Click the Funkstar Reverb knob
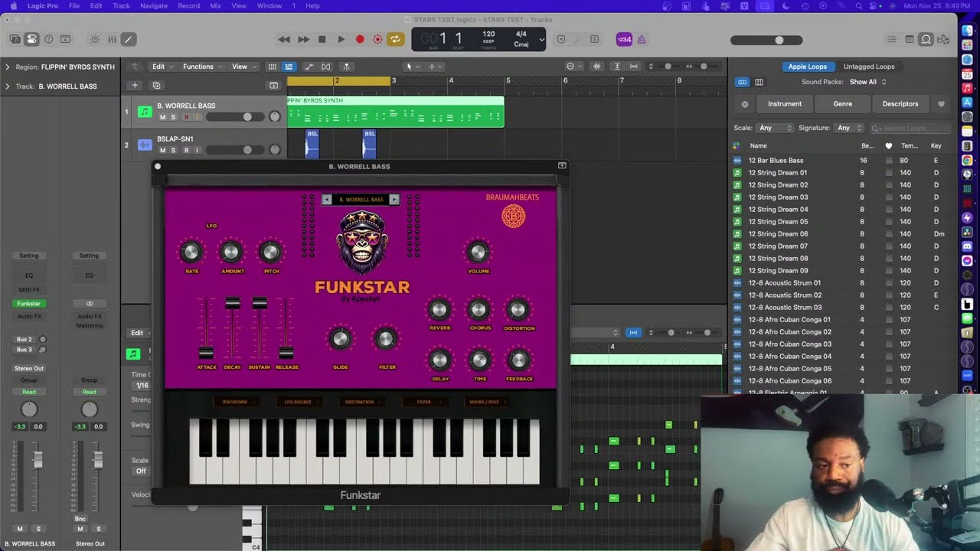 (x=439, y=309)
